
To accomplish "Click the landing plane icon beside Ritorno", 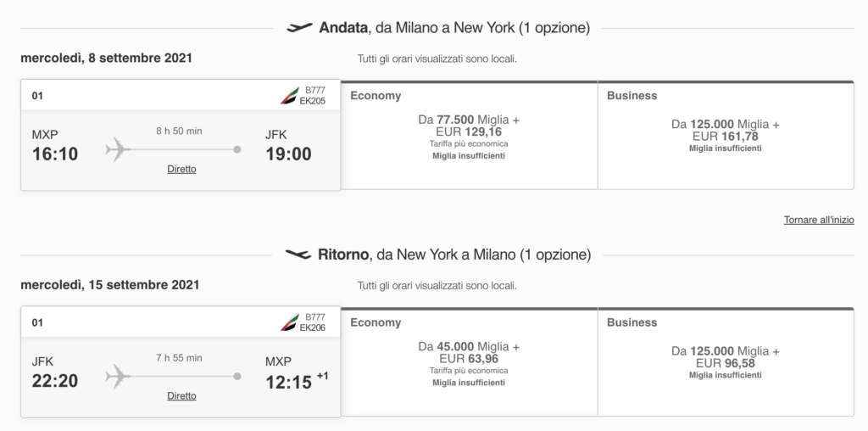I will tap(298, 255).
